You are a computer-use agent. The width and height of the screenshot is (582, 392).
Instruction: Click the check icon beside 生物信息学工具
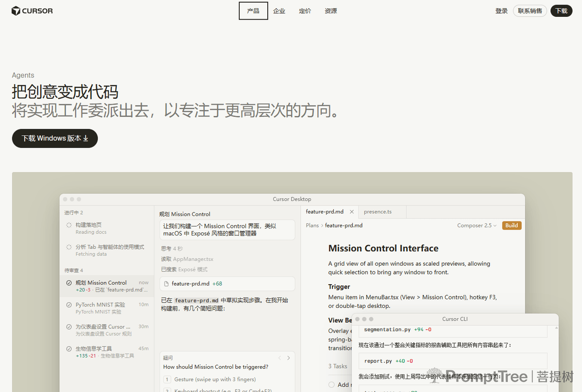coord(69,349)
